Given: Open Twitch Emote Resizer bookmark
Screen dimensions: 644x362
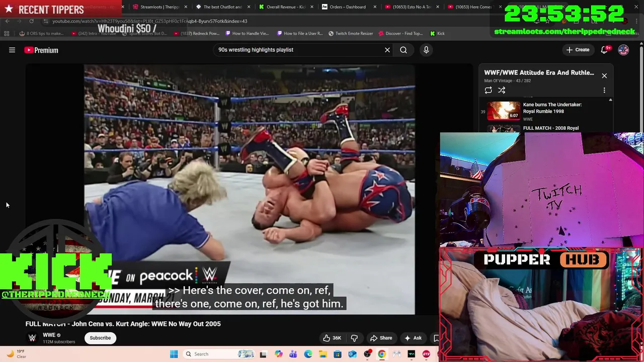Looking at the screenshot, I should pyautogui.click(x=351, y=34).
